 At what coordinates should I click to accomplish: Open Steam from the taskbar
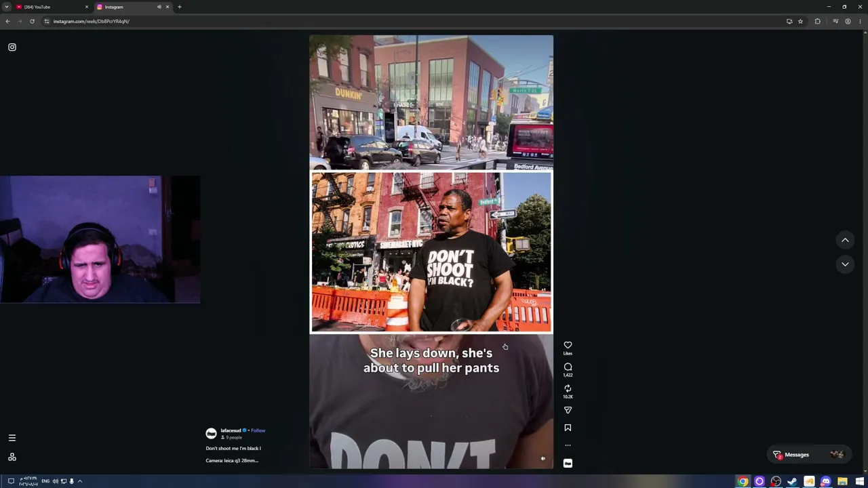point(792,481)
